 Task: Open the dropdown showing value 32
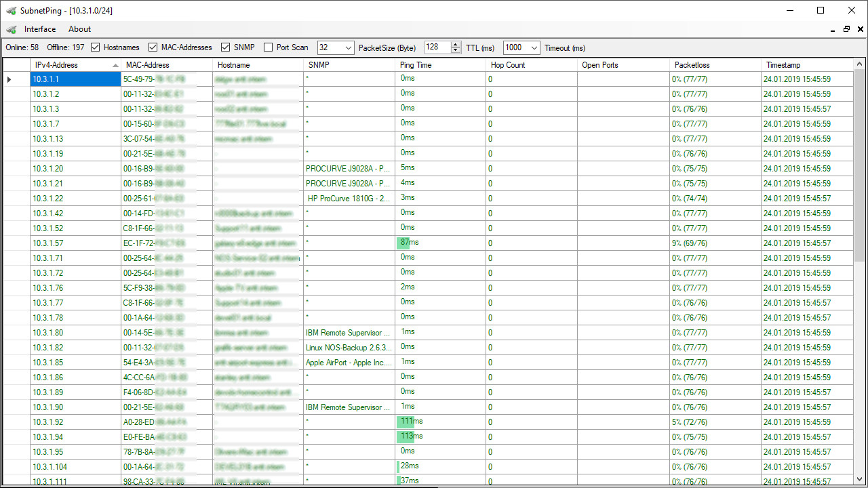pyautogui.click(x=349, y=47)
